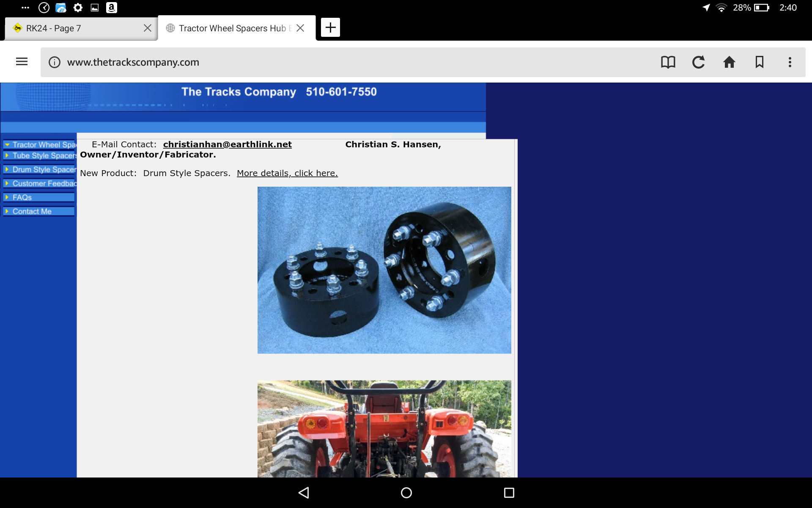Click the christianhan@earthlink.net email link
812x508 pixels.
click(x=228, y=144)
